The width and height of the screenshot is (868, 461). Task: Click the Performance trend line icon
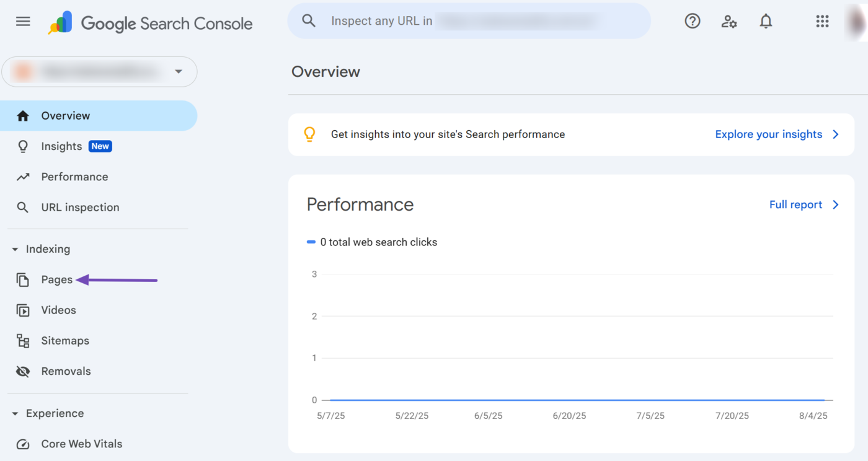coord(23,177)
